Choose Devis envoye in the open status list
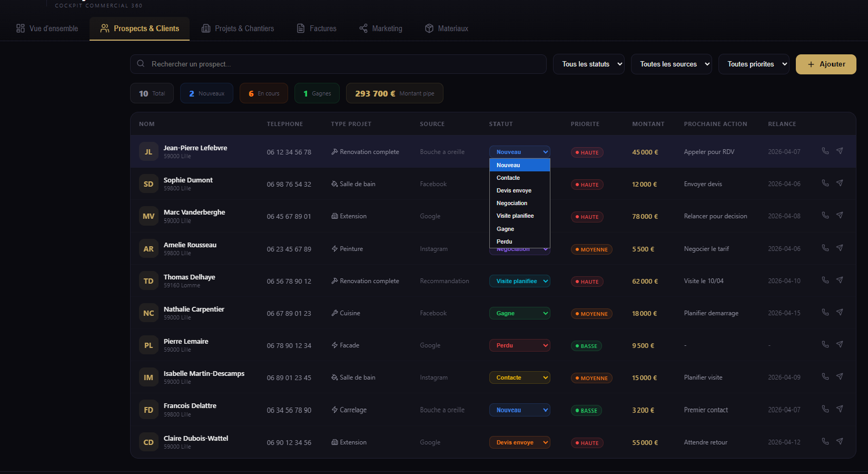This screenshot has width=868, height=474. tap(514, 191)
